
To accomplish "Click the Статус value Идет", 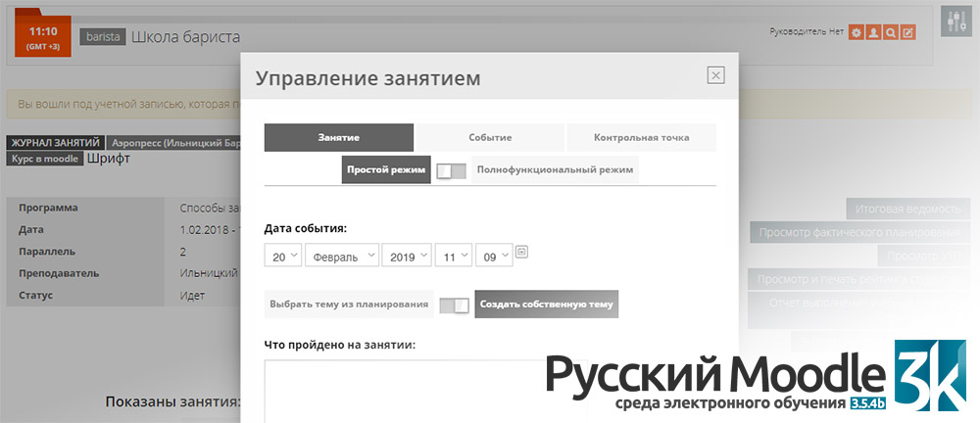I will tap(192, 296).
